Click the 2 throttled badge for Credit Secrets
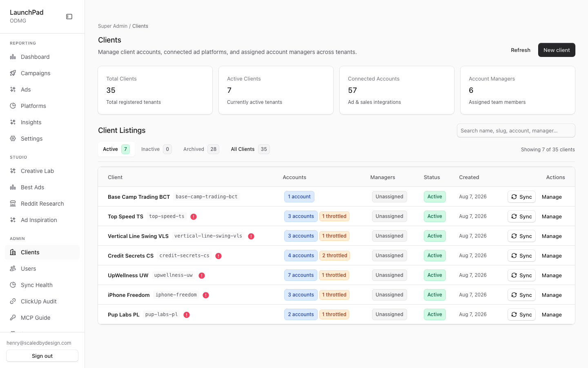This screenshot has height=368, width=588. (334, 256)
